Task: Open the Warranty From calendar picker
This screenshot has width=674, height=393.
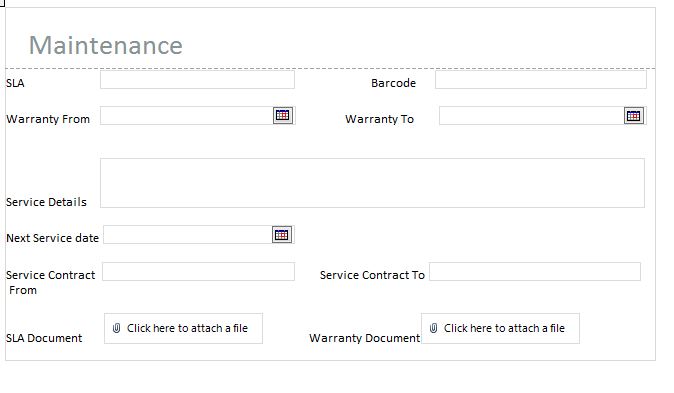Action: click(283, 116)
